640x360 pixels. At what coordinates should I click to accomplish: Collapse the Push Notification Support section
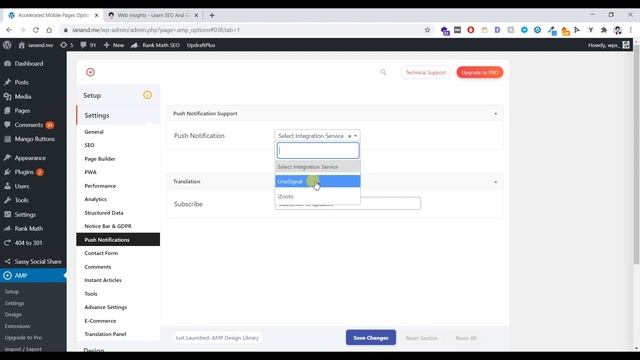[496, 113]
